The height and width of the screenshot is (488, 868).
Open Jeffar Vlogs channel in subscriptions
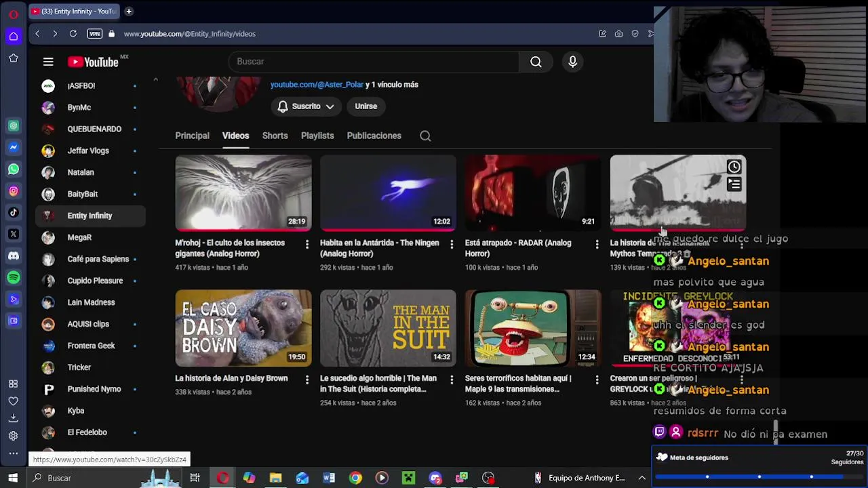click(90, 150)
